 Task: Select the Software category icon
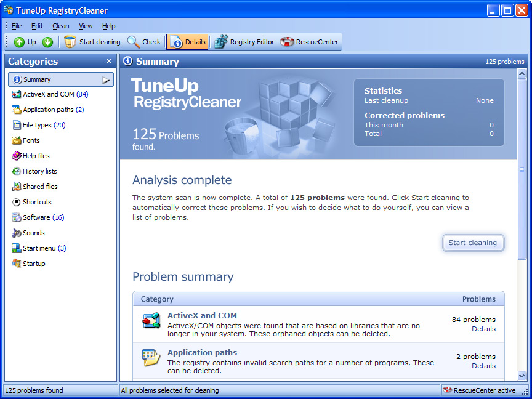pyautogui.click(x=16, y=217)
